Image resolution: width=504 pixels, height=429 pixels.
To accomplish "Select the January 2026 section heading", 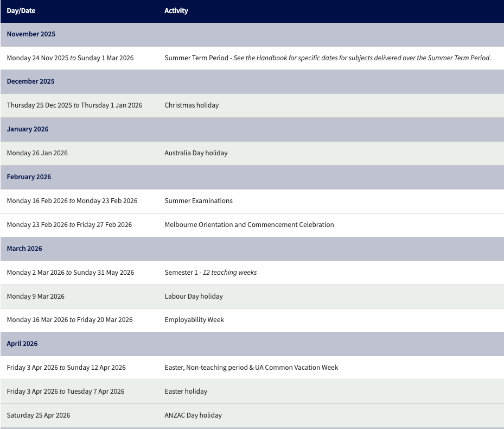I will (x=28, y=129).
